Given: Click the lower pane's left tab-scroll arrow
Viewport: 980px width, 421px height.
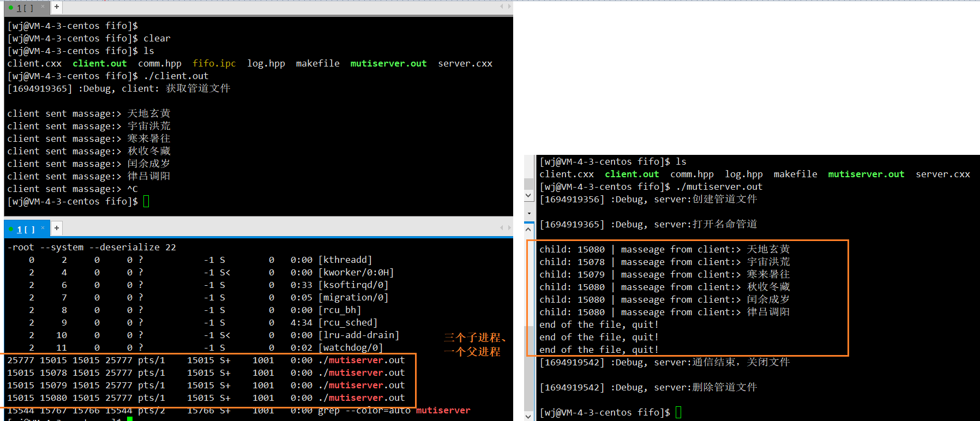Looking at the screenshot, I should pos(502,227).
